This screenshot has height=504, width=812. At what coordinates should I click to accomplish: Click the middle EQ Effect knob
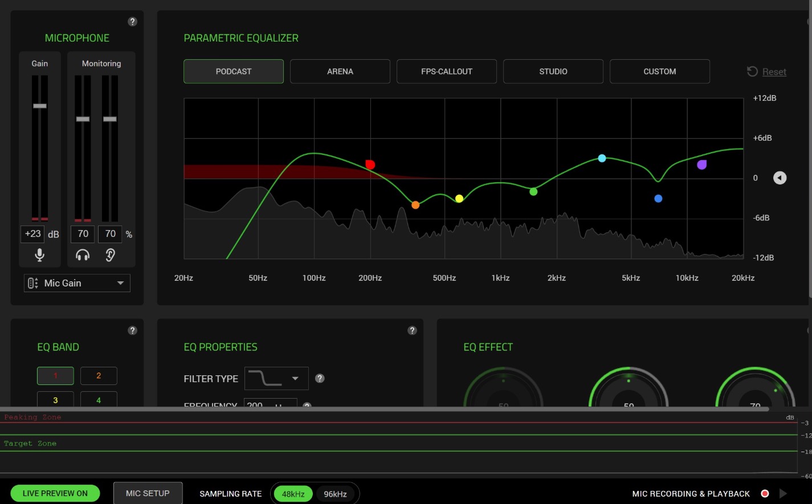(x=629, y=388)
